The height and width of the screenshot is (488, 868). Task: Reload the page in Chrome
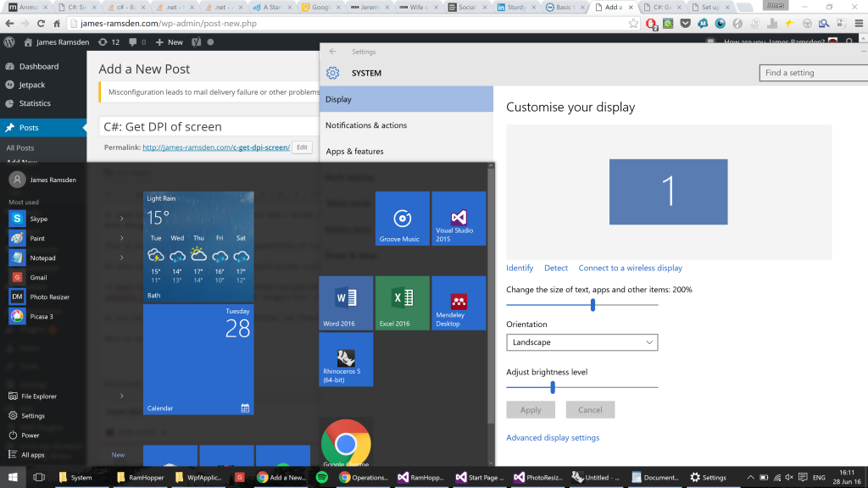(x=41, y=23)
